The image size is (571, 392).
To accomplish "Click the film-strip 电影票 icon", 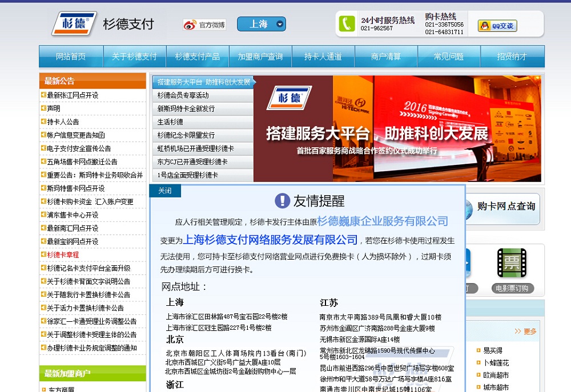I will [512, 263].
